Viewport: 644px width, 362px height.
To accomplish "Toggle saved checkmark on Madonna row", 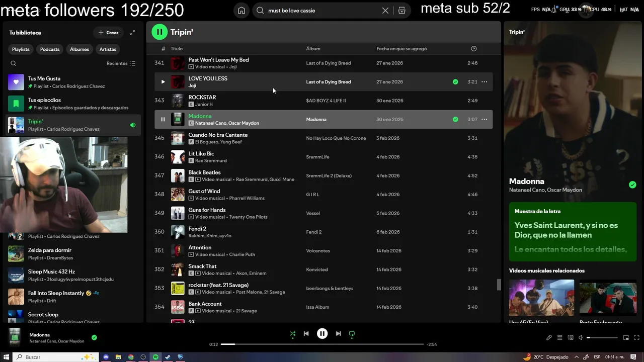I will tap(455, 119).
